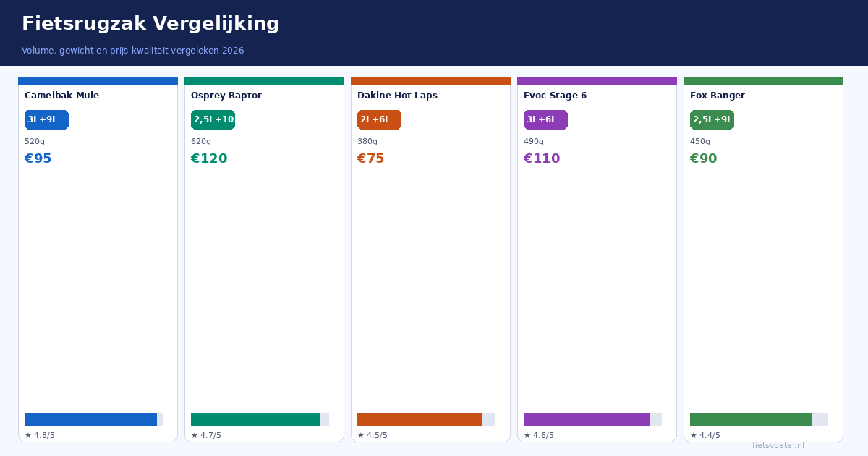868x456 pixels.
Task: Click the ★ 4.8/5 rating text
Action: (x=40, y=435)
